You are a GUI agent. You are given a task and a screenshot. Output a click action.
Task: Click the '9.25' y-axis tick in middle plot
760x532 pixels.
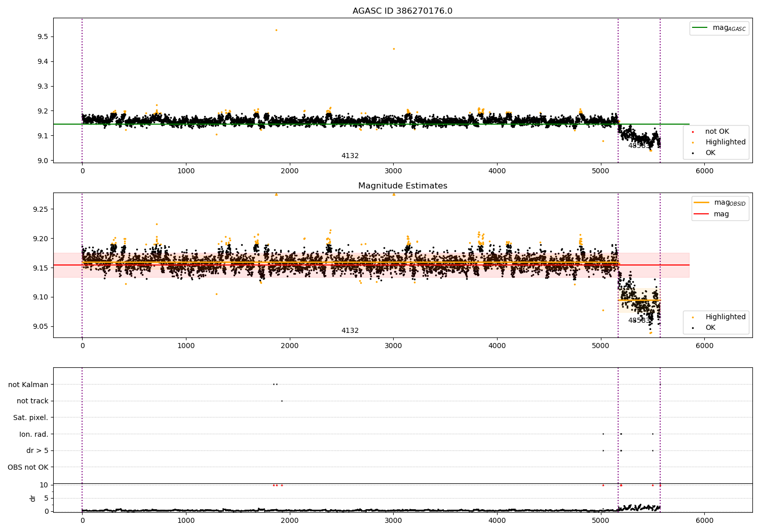(x=41, y=210)
